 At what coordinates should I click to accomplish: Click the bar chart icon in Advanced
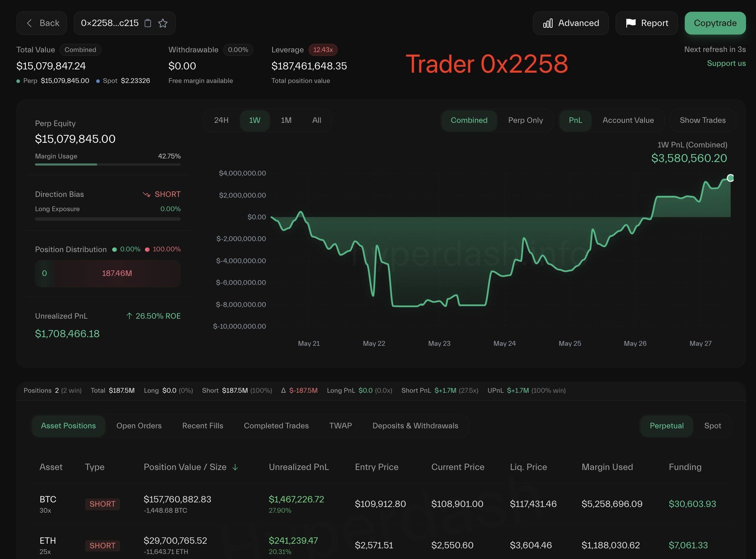(548, 23)
